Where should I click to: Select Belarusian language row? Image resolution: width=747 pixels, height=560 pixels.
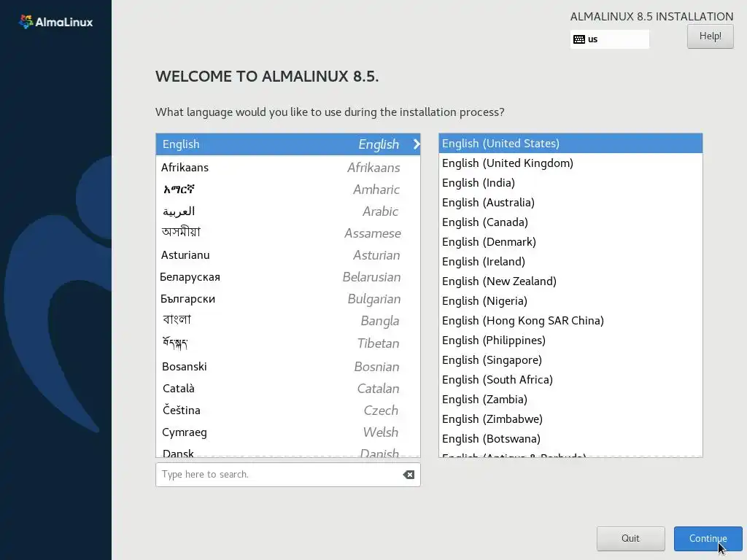pos(287,277)
